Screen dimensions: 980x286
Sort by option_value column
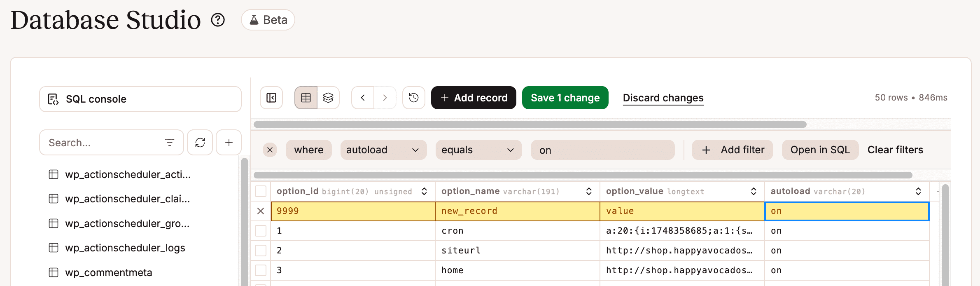[754, 191]
